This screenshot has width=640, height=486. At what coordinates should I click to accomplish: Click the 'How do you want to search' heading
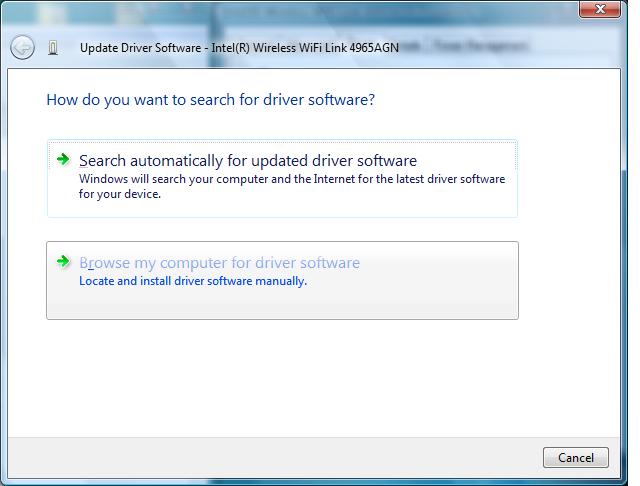tap(211, 100)
